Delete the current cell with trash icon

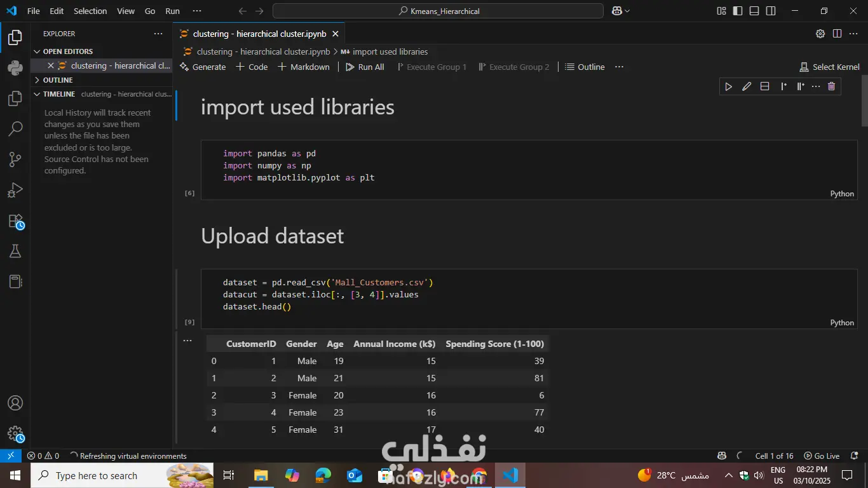coord(831,86)
